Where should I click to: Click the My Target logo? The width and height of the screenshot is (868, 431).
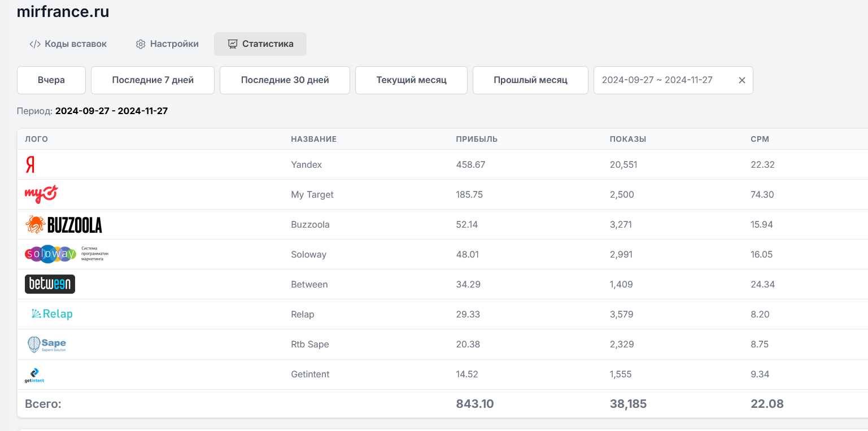pos(41,194)
